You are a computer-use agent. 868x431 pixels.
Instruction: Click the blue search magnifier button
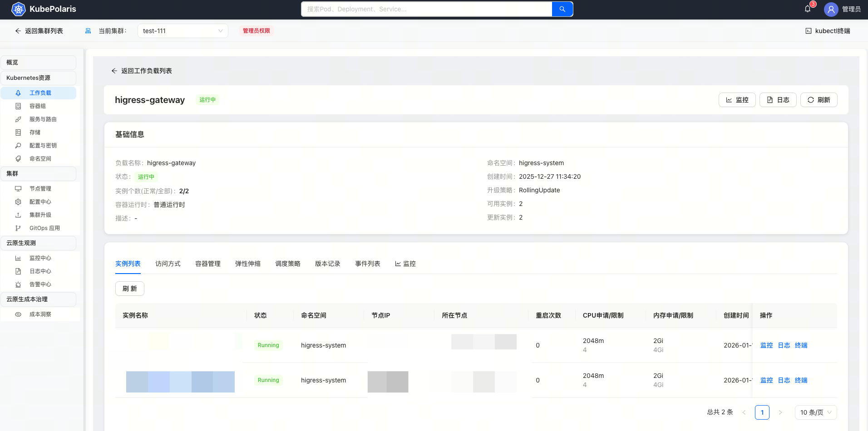click(562, 9)
